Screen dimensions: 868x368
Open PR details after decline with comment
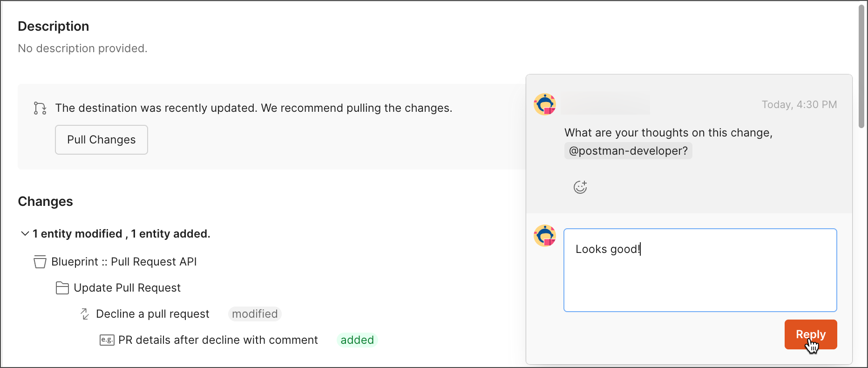coord(218,340)
